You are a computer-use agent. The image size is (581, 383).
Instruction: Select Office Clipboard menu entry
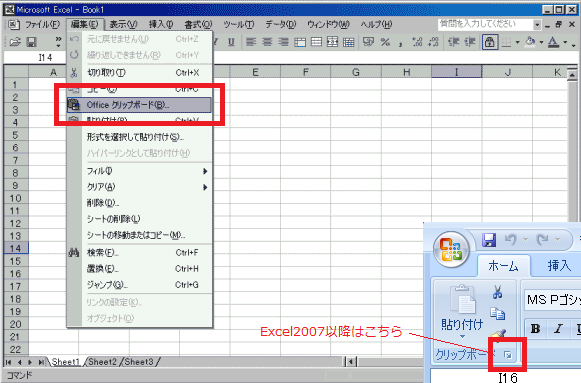[x=139, y=105]
